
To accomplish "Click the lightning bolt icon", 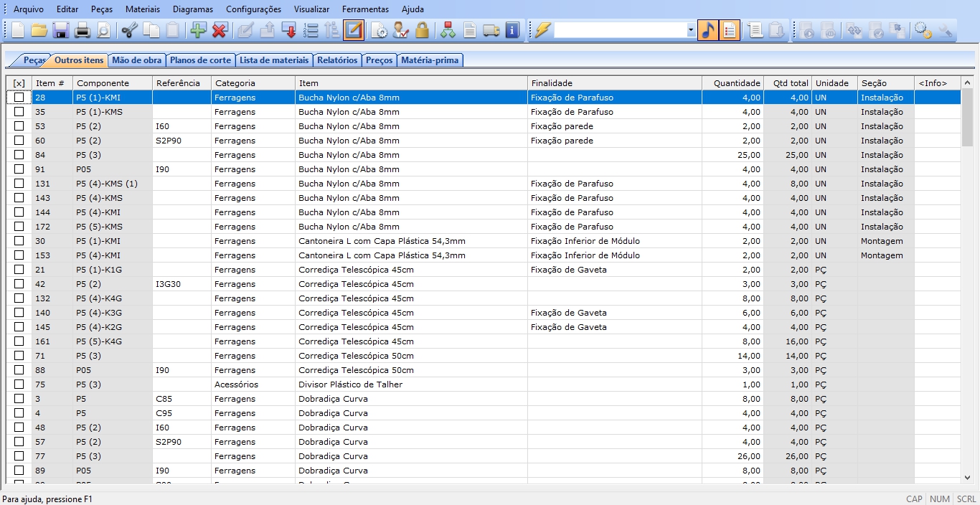I will (542, 30).
